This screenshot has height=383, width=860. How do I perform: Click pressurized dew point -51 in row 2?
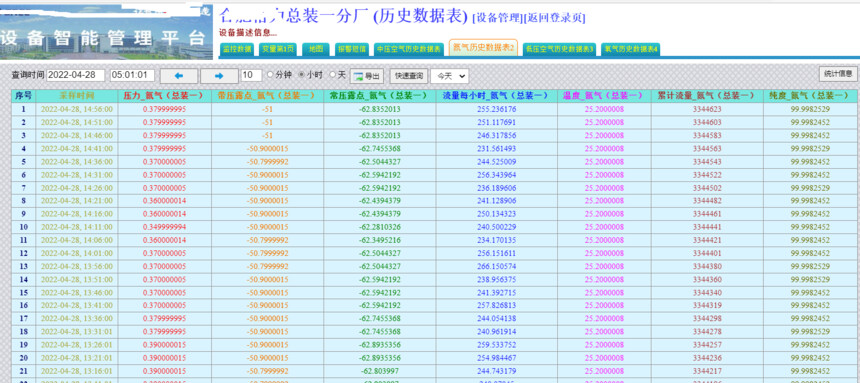coord(267,122)
